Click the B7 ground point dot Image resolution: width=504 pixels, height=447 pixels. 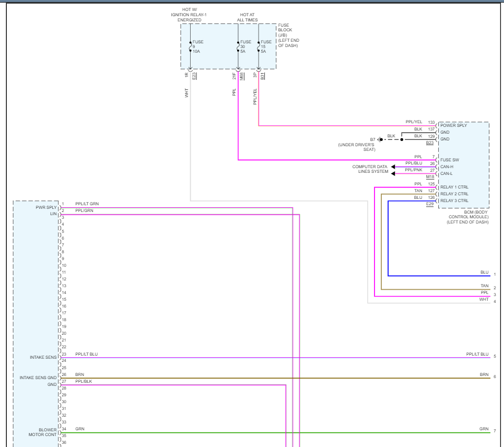pos(381,139)
